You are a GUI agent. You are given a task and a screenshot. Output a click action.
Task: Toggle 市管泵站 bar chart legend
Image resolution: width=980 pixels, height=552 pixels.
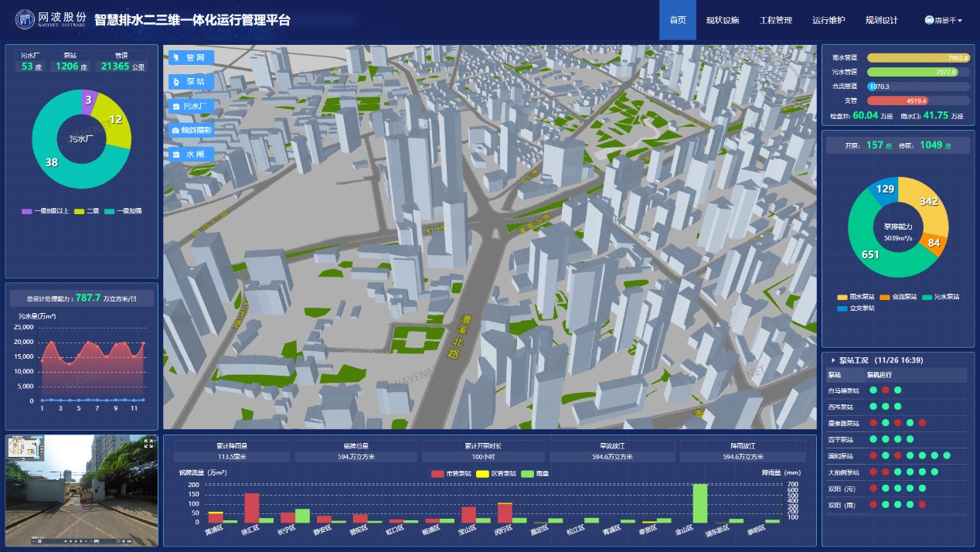click(451, 473)
